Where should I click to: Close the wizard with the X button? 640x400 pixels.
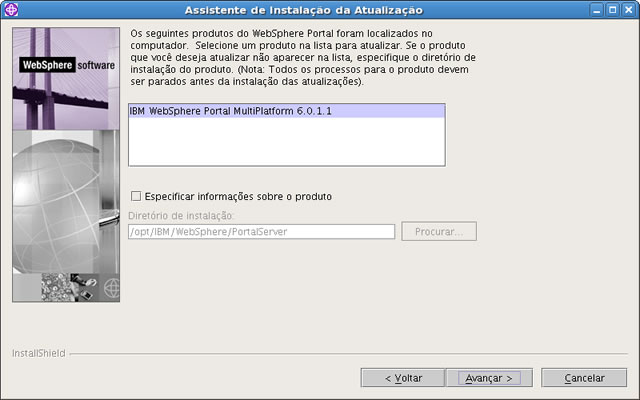coord(629,10)
